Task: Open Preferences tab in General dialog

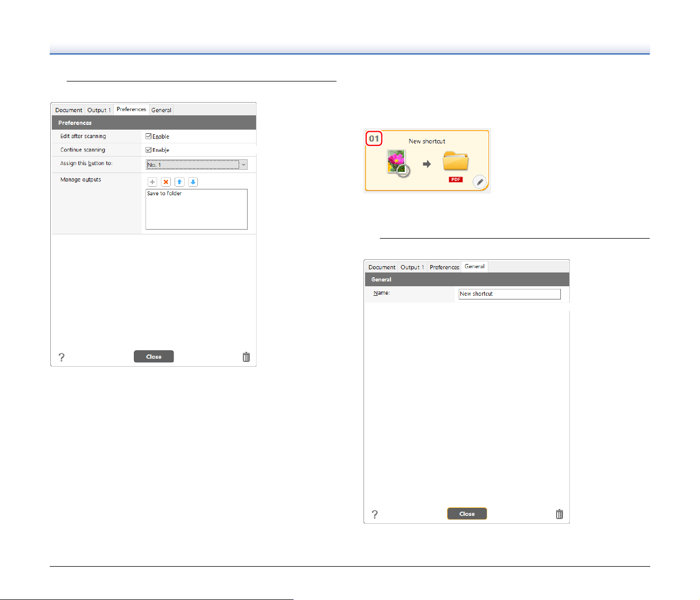Action: (x=444, y=267)
